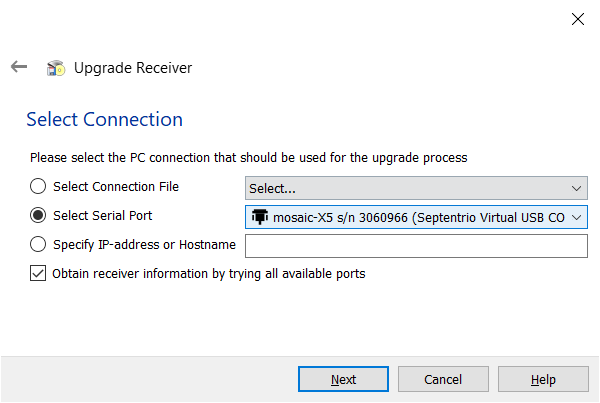This screenshot has width=600, height=403.
Task: Click the Upgrade Receiver wizard icon
Action: pos(56,68)
